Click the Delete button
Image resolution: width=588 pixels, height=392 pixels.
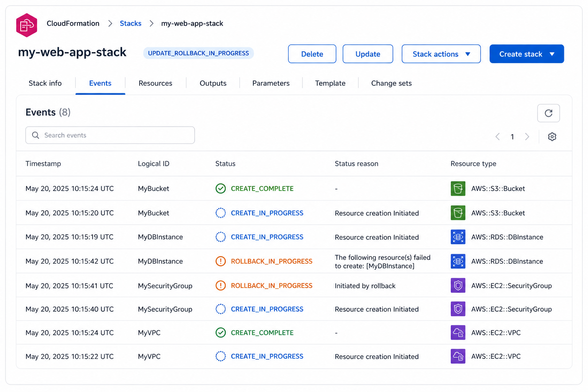(x=312, y=54)
